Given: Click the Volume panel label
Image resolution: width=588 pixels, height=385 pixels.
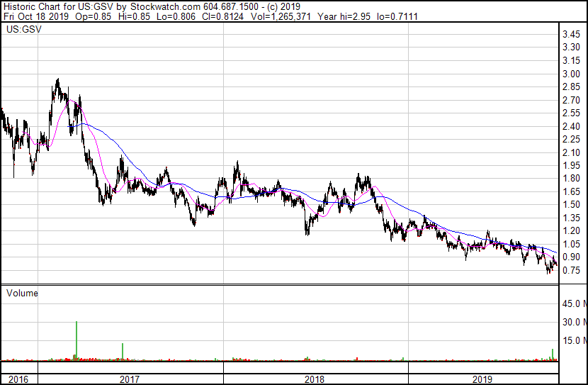Looking at the screenshot, I should coord(22,293).
